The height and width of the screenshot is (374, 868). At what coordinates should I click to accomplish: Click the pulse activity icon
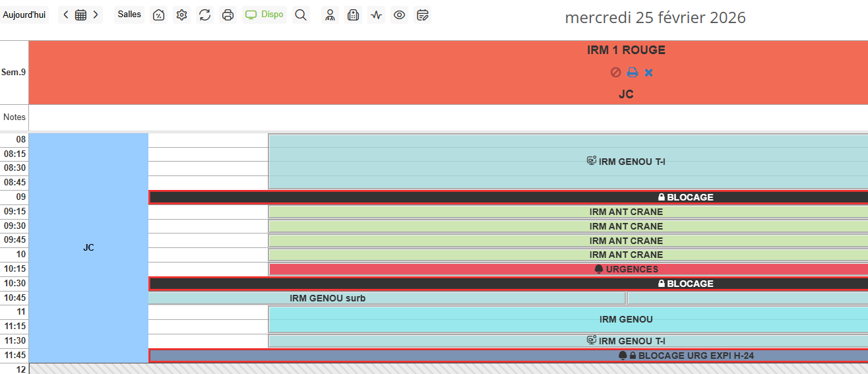[x=377, y=15]
